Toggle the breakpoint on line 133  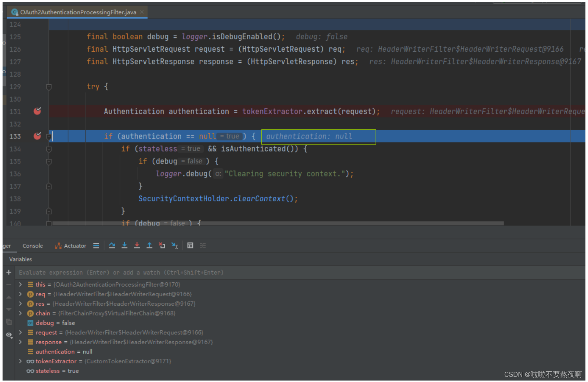pos(37,136)
